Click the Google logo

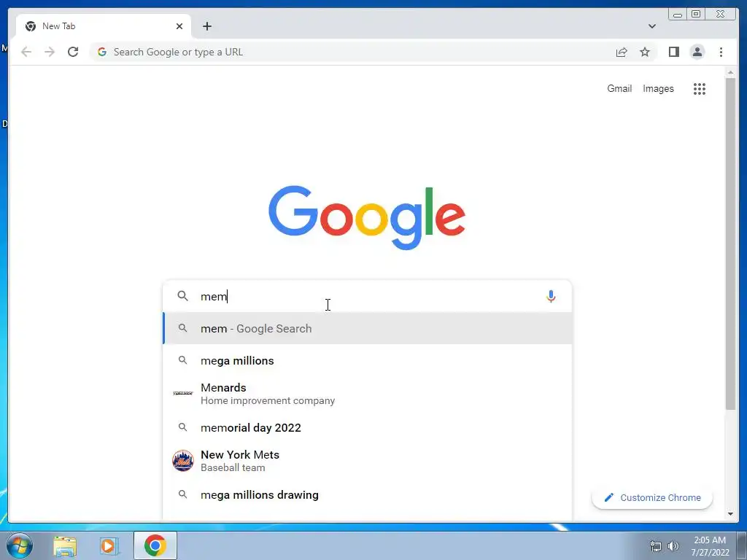(x=367, y=217)
